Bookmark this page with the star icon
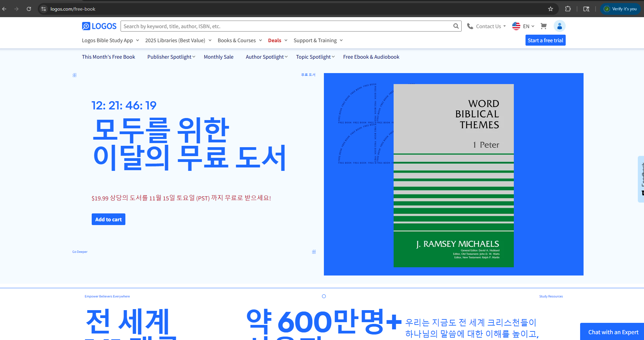 point(551,9)
